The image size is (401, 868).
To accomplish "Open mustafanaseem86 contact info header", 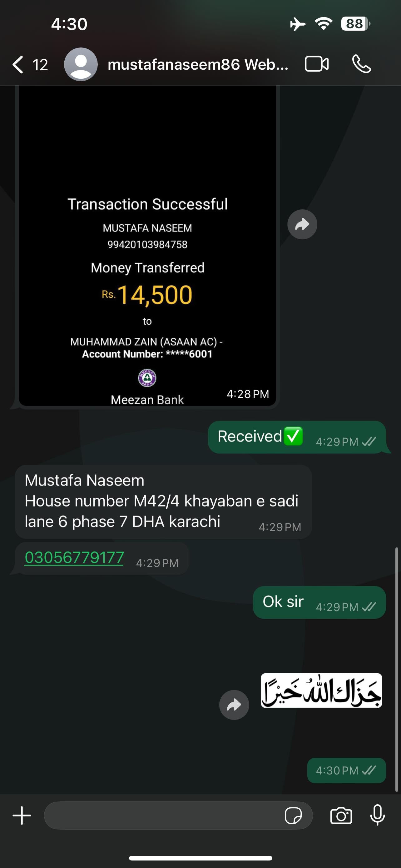I will (198, 64).
